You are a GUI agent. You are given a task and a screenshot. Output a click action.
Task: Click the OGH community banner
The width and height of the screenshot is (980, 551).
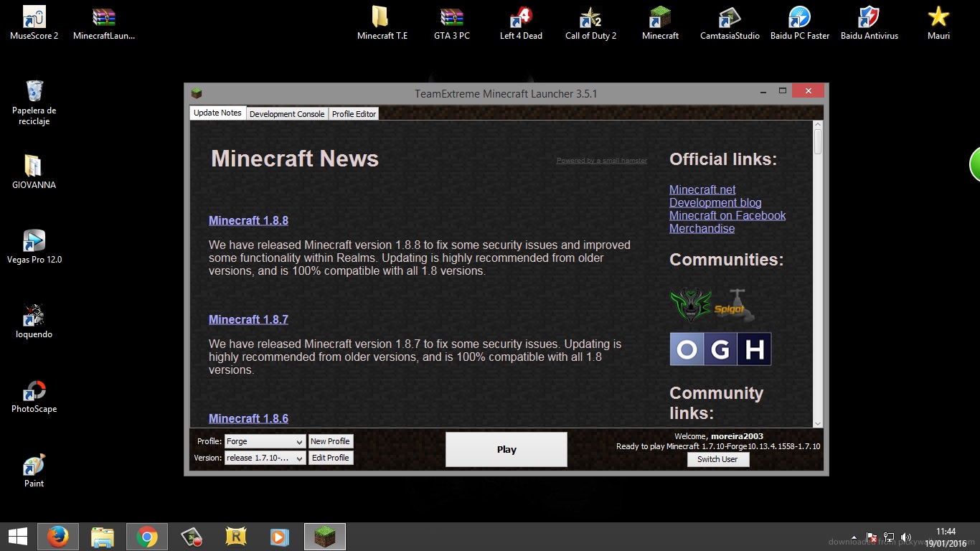tap(720, 349)
